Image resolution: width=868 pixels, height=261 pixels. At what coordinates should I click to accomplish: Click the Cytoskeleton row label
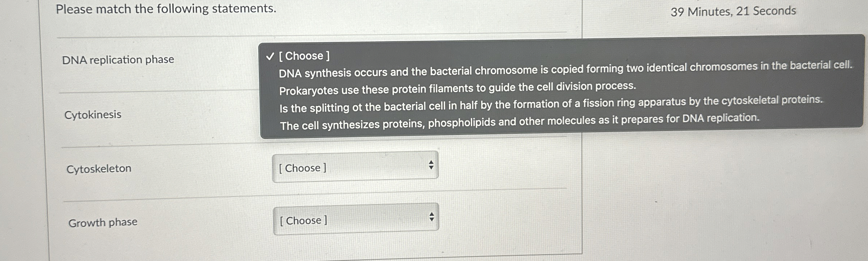point(99,168)
